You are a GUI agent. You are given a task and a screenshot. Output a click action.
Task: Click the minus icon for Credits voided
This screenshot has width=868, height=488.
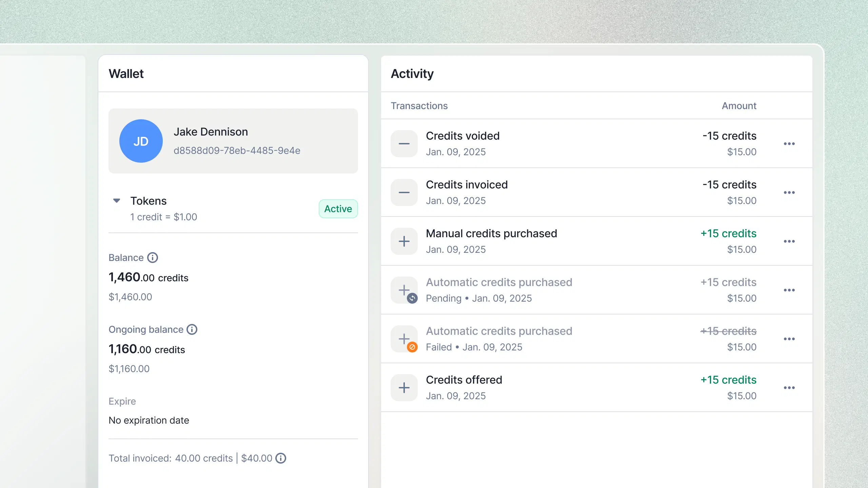[404, 144]
